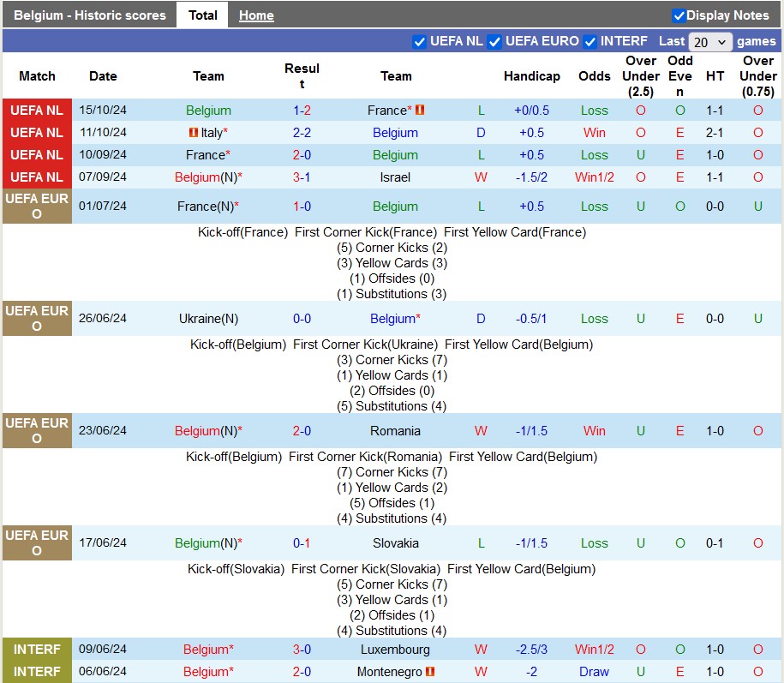Disable the UEFA EURO filter checkbox

click(x=494, y=41)
